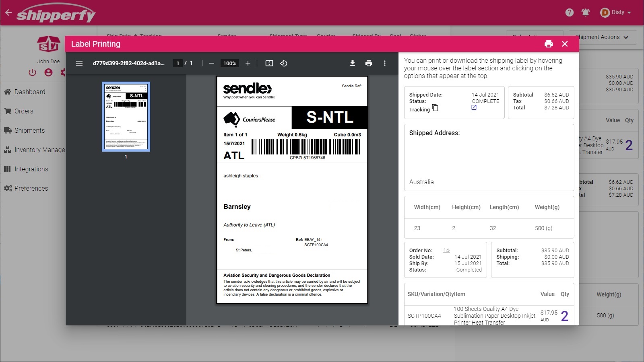The height and width of the screenshot is (362, 644).
Task: Rotate the label counterclockwise
Action: click(x=284, y=63)
